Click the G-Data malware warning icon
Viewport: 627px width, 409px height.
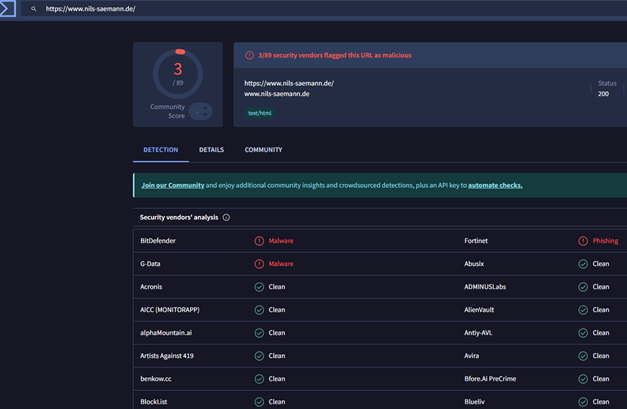pyautogui.click(x=259, y=264)
